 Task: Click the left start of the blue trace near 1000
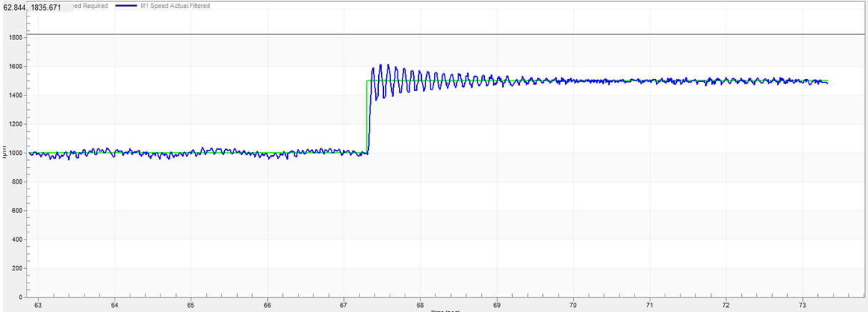pos(30,153)
